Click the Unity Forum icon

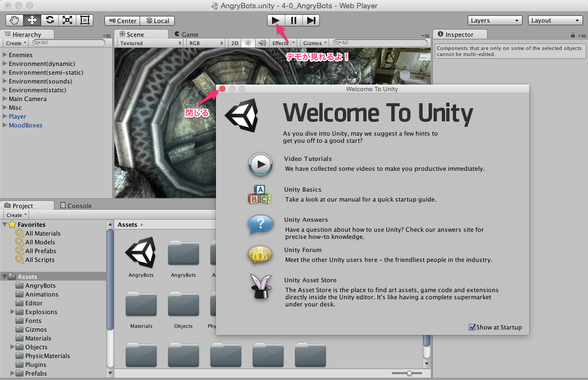click(x=260, y=254)
